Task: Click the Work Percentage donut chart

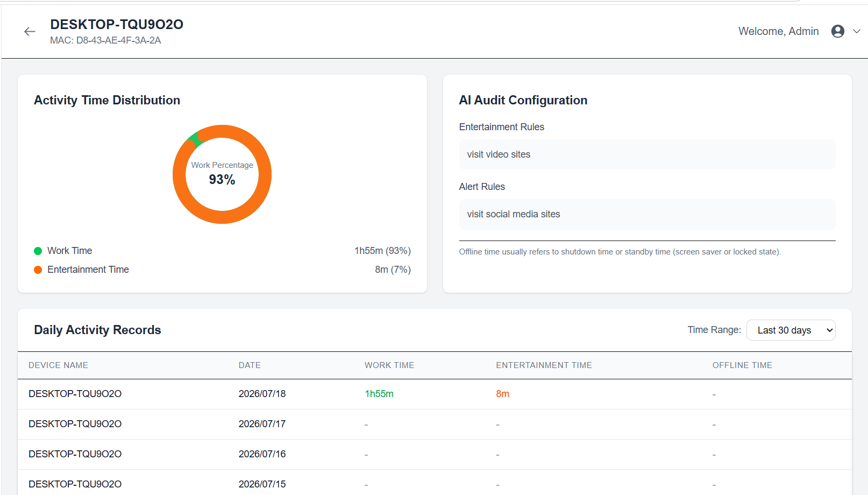Action: pos(222,174)
